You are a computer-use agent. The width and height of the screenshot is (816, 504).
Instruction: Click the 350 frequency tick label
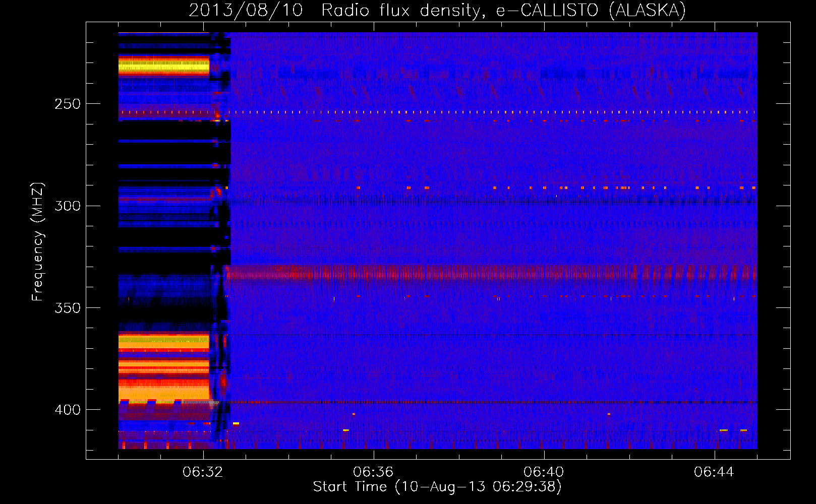coord(68,307)
